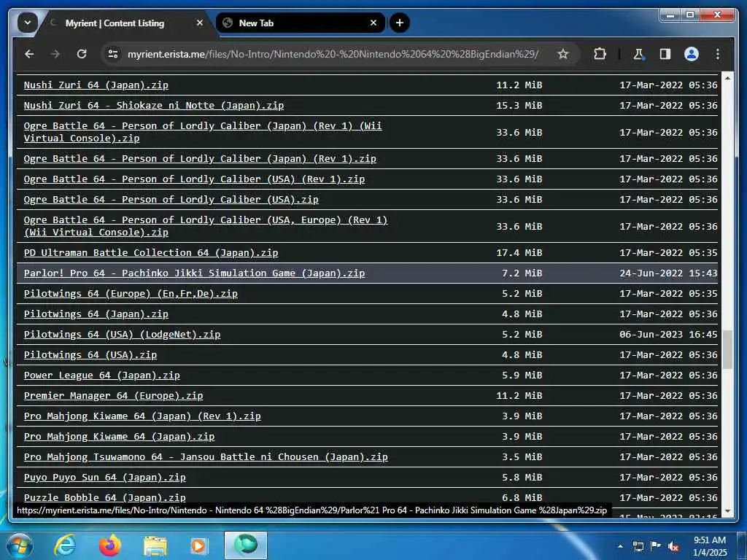Viewport: 747px width, 560px height.
Task: Open the browser three-dot menu
Action: [718, 54]
